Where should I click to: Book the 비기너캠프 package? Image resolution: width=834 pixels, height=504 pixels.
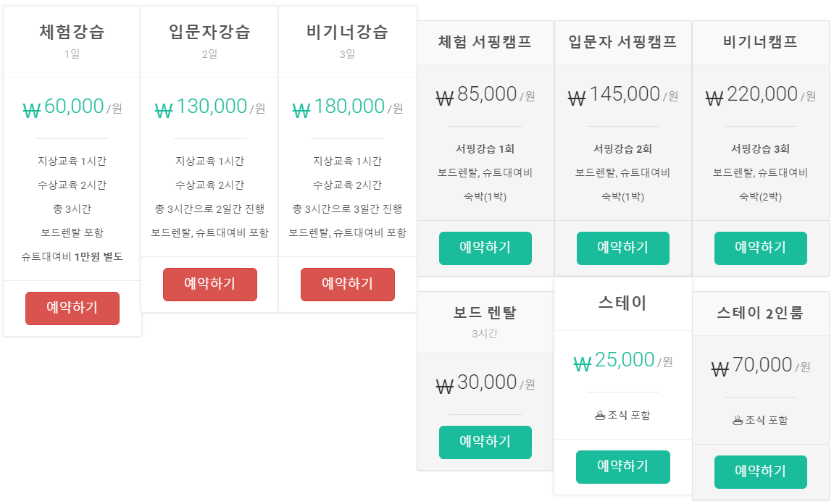point(760,248)
